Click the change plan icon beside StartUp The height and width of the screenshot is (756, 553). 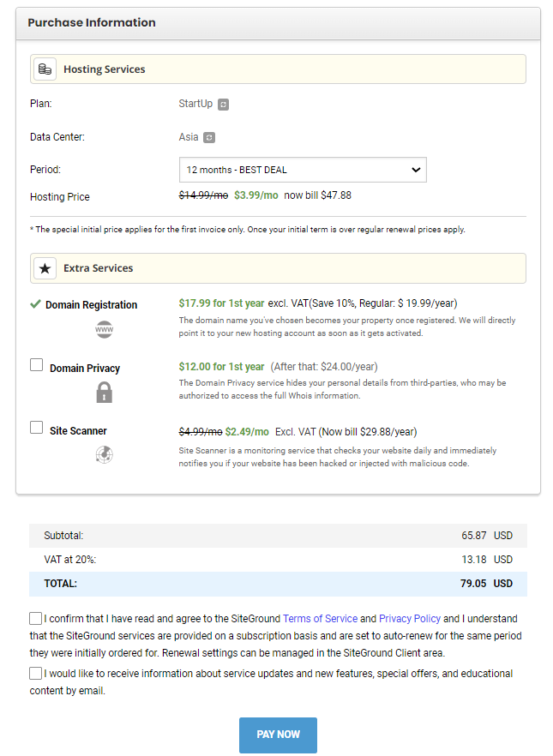[x=223, y=105]
